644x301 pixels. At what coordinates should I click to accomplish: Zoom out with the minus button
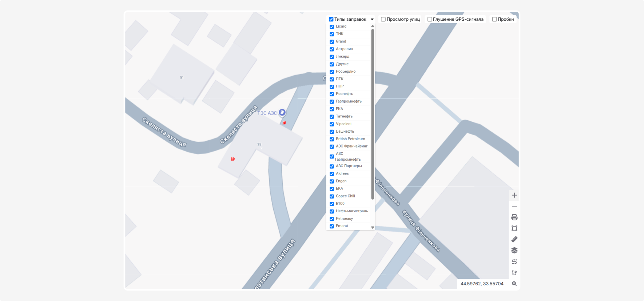click(x=514, y=206)
